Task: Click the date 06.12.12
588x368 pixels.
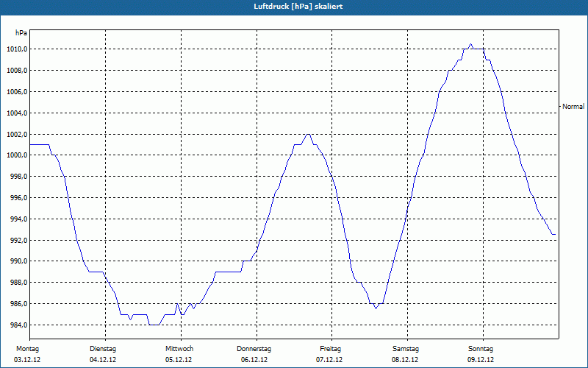Action: pos(254,360)
